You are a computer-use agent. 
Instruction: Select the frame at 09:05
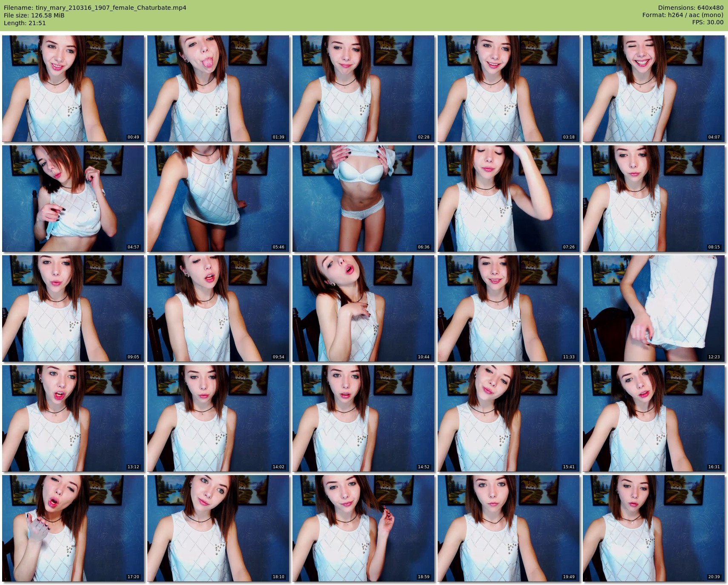(73, 308)
